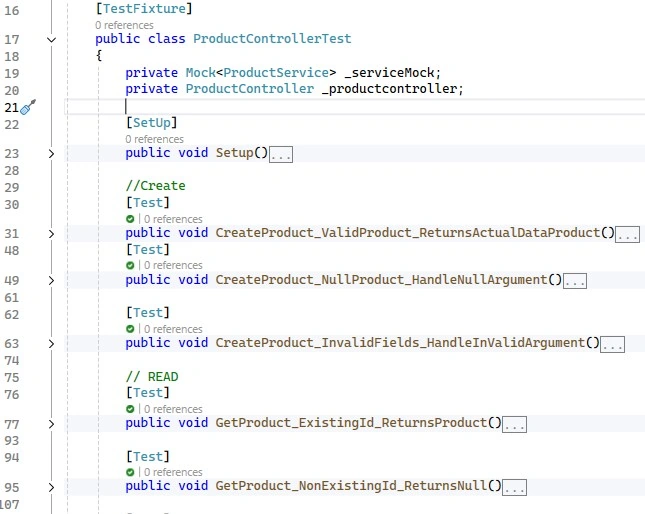Open 0 references link above CreateProduct_InvalidFields method

(x=173, y=329)
